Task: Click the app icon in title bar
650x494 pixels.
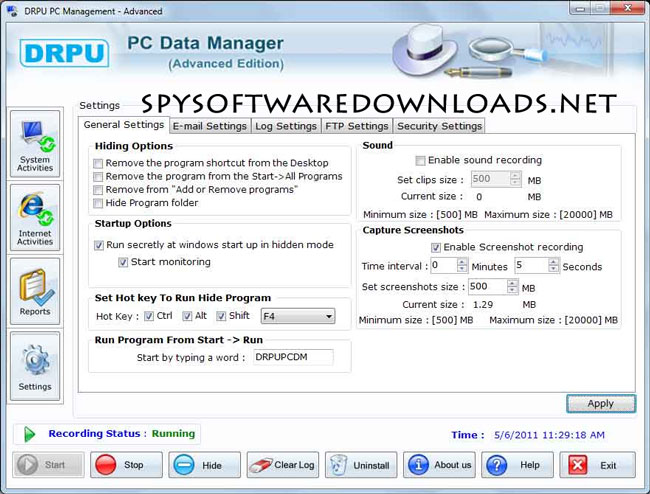Action: 12,11
